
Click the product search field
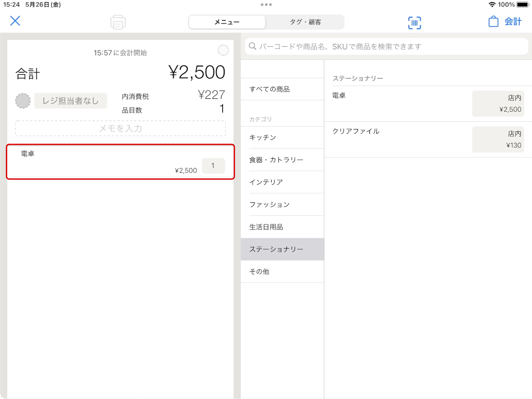(x=386, y=46)
